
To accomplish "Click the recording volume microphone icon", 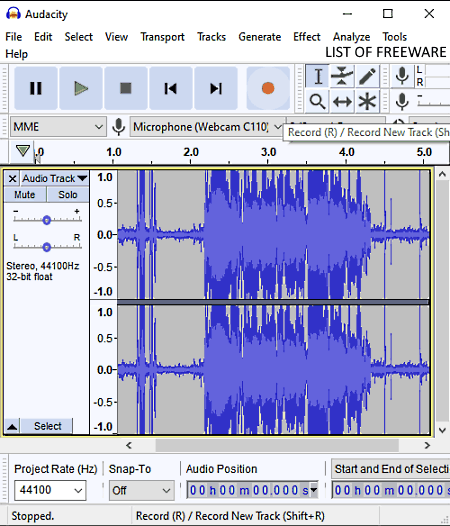I will [402, 101].
